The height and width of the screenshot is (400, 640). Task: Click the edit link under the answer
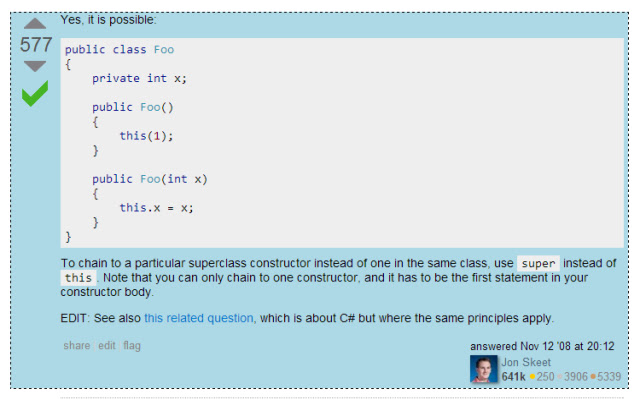coord(107,345)
